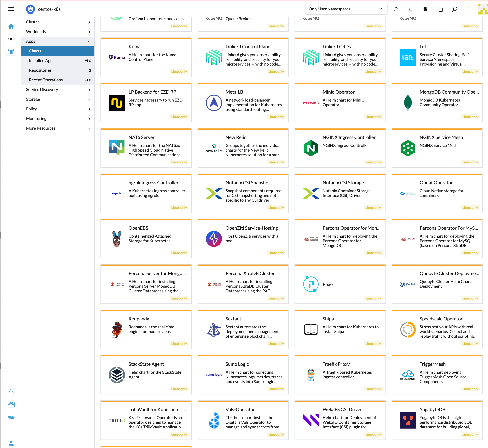This screenshot has width=488, height=448.
Task: Open the Only User Namespaces dropdown
Action: pyautogui.click(x=346, y=9)
